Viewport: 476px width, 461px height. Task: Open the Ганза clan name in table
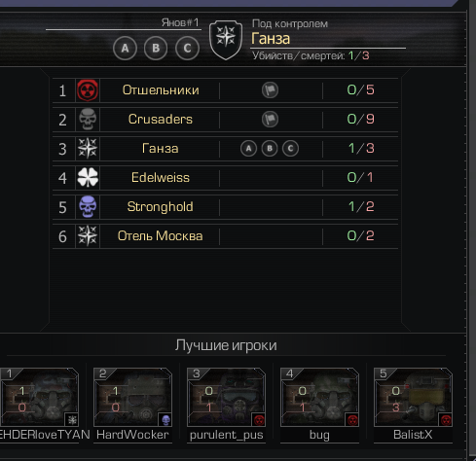[161, 149]
